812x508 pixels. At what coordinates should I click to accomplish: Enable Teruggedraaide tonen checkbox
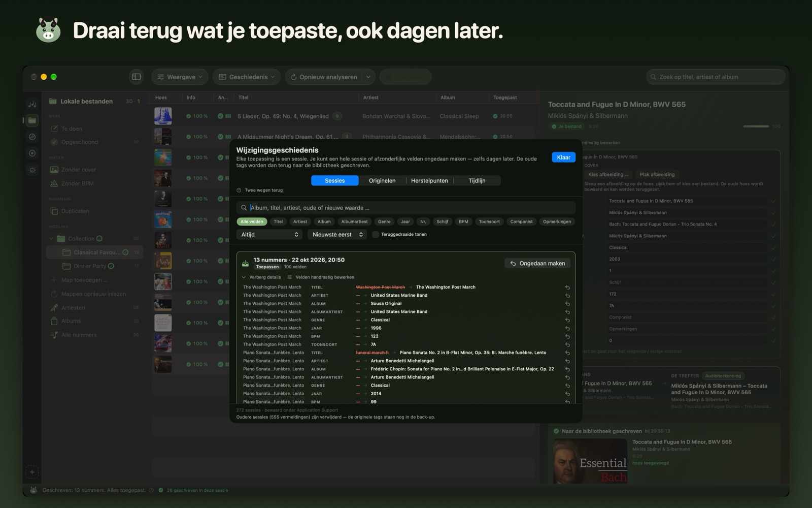[x=376, y=235]
